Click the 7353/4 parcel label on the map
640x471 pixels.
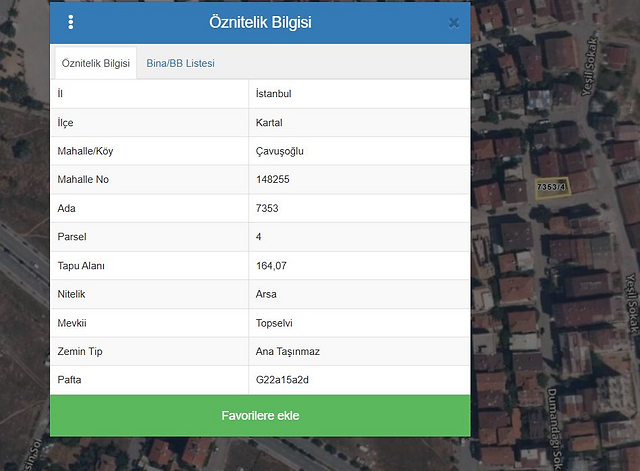coord(551,187)
